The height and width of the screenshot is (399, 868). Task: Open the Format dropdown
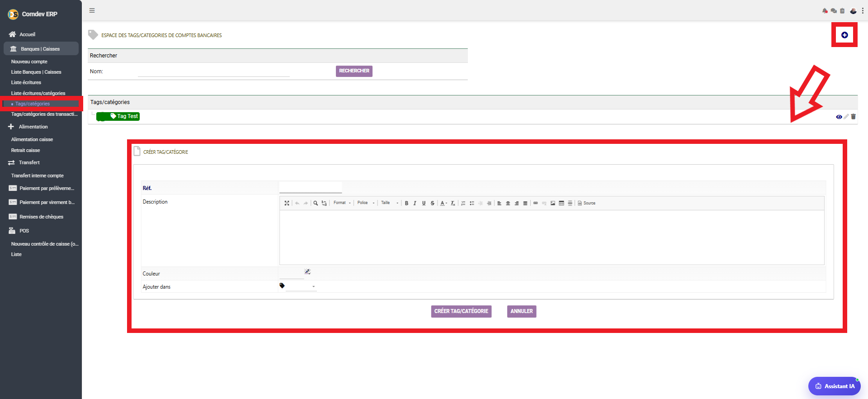[x=342, y=203]
